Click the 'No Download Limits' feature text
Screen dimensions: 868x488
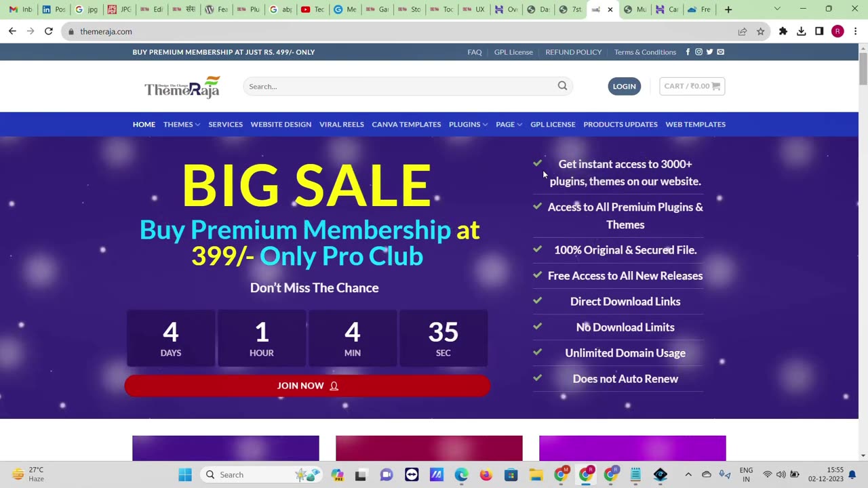pos(625,327)
